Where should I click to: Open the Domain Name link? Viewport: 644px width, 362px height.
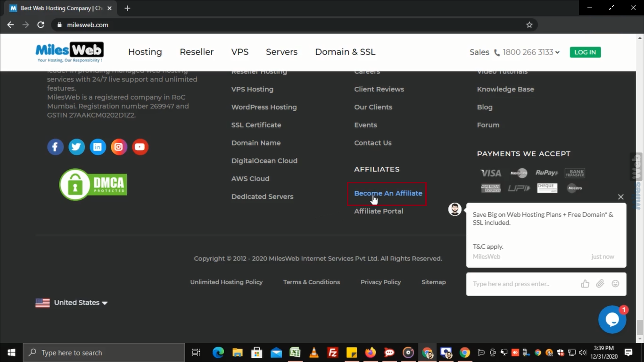pos(256,143)
